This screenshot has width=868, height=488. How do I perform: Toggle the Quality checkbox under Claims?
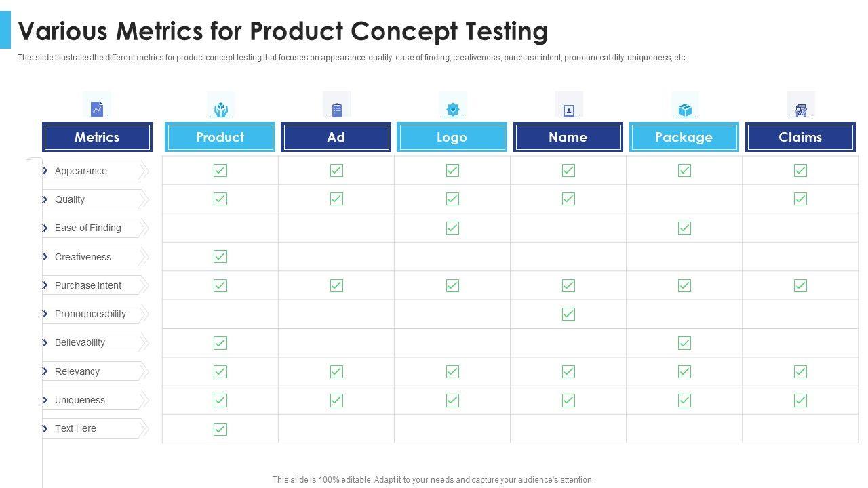click(x=800, y=199)
